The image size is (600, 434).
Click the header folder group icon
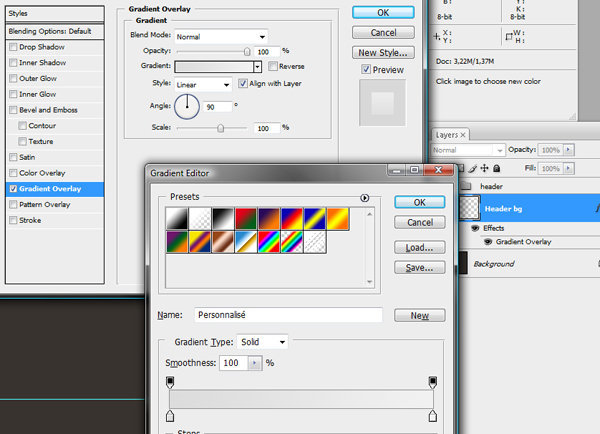(x=466, y=186)
